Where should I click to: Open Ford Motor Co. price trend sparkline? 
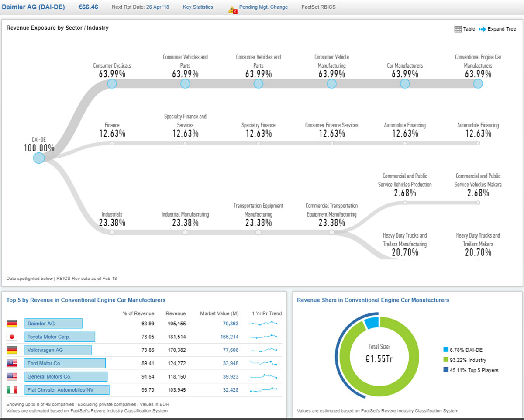263,363
